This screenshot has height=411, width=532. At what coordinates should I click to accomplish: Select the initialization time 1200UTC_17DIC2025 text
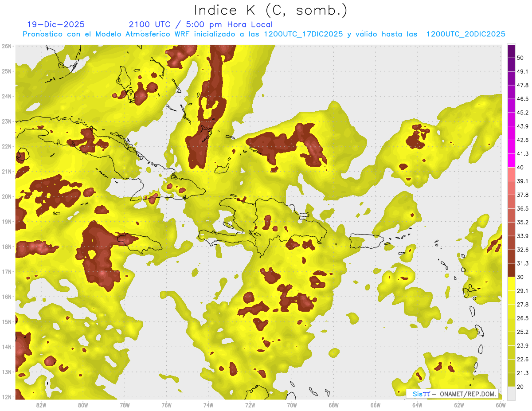point(303,34)
